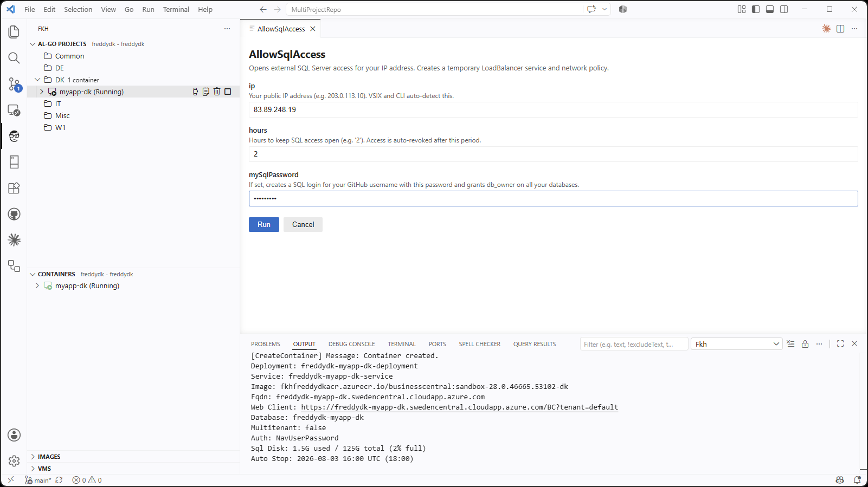Toggle the primary side bar visibility

click(x=756, y=9)
